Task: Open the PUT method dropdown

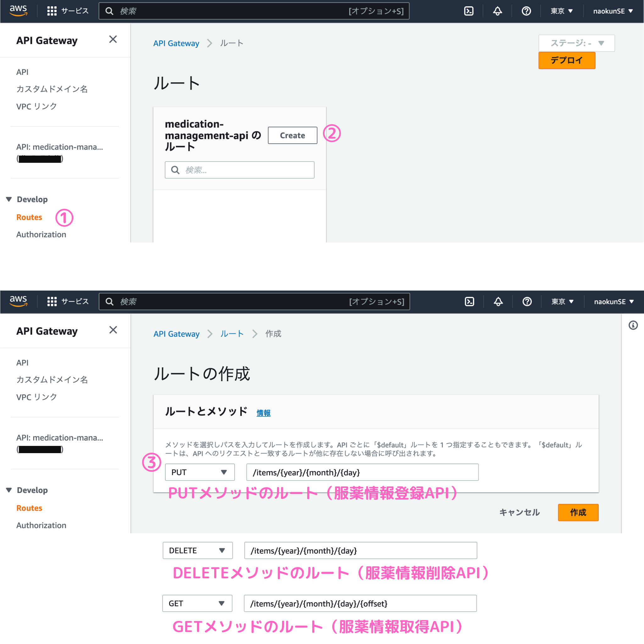Action: (x=200, y=472)
